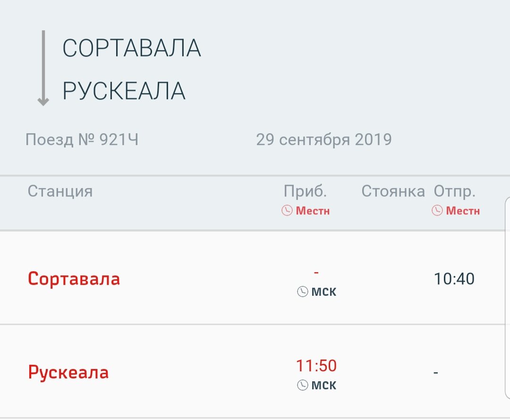
Task: Select the Станция column header
Action: (60, 191)
